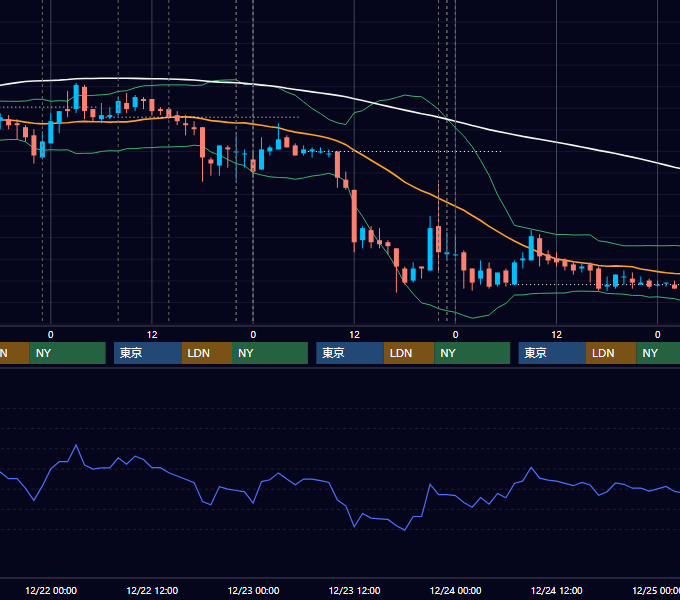Select the LDN session block before 12/25 00:00
Image resolution: width=680 pixels, height=600 pixels.
611,353
